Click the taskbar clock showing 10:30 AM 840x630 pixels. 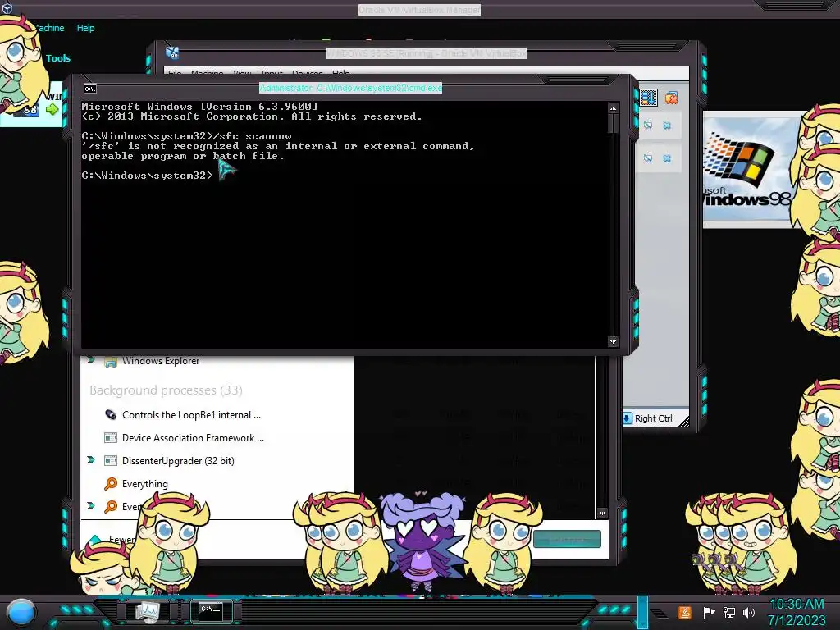click(x=797, y=605)
